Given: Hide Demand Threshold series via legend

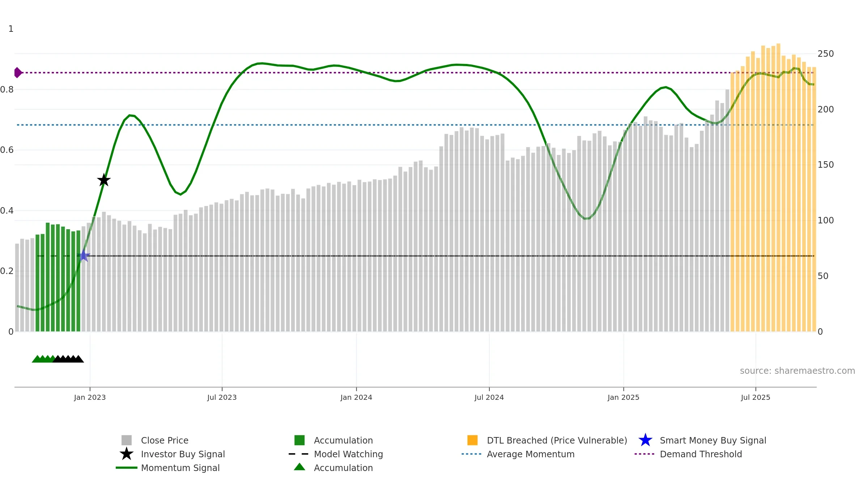Looking at the screenshot, I should [x=701, y=454].
